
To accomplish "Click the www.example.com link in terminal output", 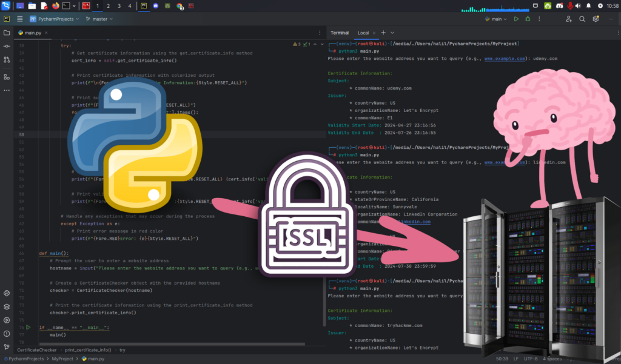I will click(503, 59).
